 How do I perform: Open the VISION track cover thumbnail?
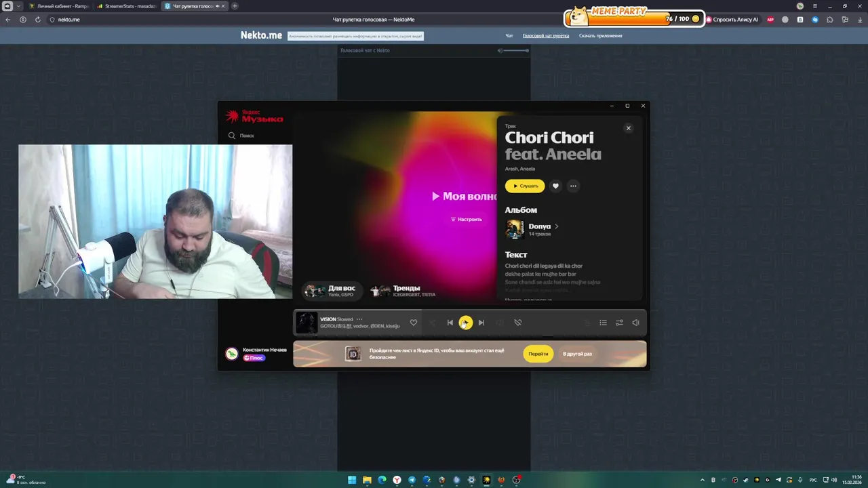click(x=307, y=323)
